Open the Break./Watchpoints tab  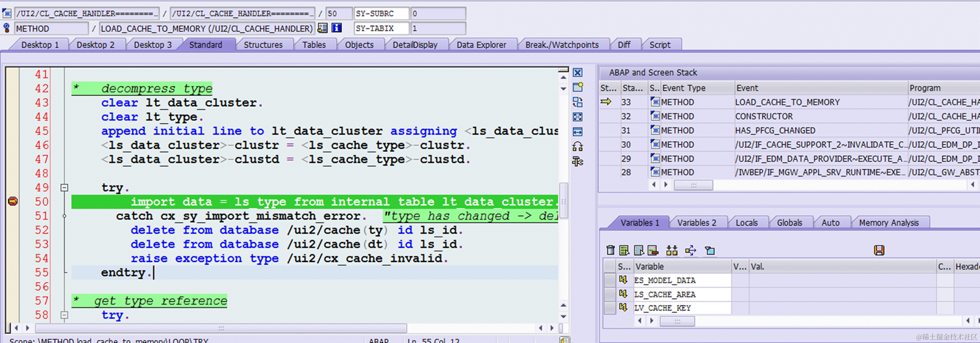(562, 45)
